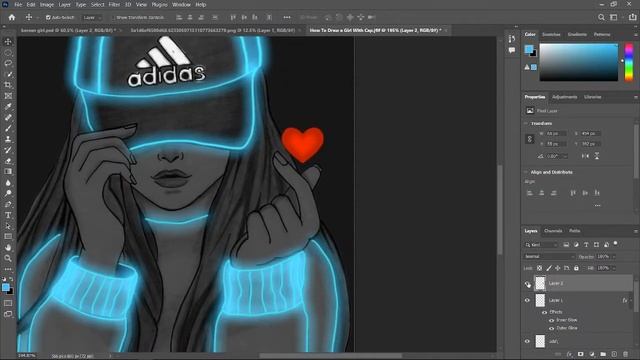
Task: Open the History panel icon
Action: pos(512,39)
